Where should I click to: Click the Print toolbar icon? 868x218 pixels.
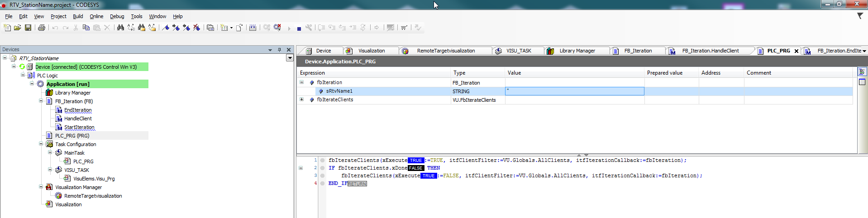(x=42, y=28)
